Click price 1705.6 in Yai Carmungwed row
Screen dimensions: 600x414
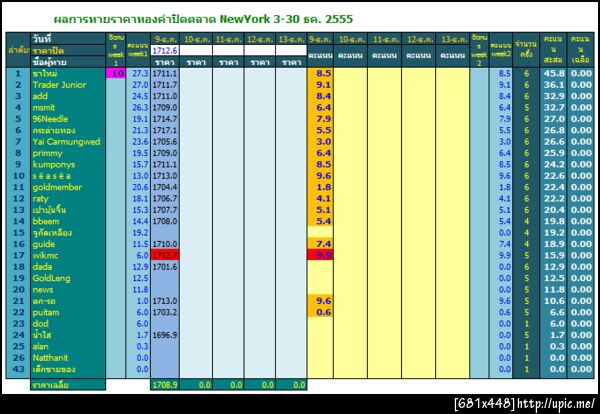point(165,142)
